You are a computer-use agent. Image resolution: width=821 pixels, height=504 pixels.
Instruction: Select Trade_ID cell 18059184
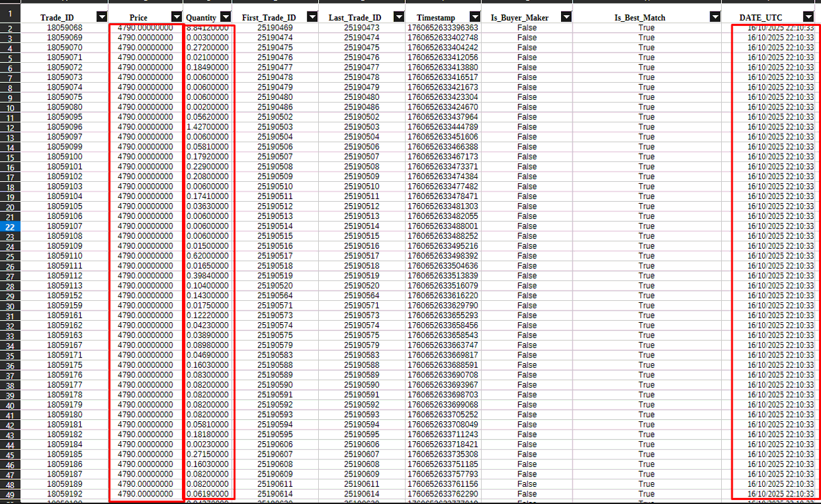(66, 445)
